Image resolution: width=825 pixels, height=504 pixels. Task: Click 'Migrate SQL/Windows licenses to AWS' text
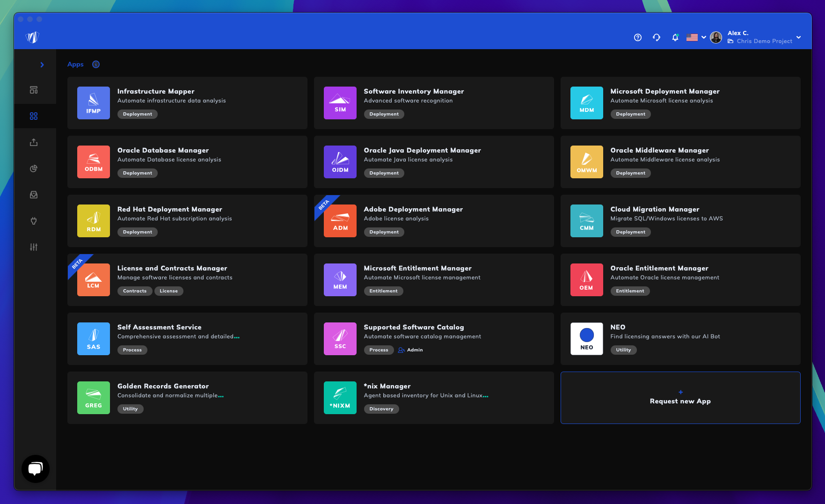(x=667, y=219)
